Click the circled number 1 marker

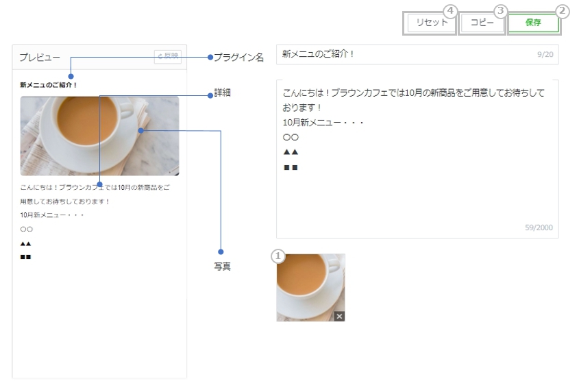click(x=278, y=256)
